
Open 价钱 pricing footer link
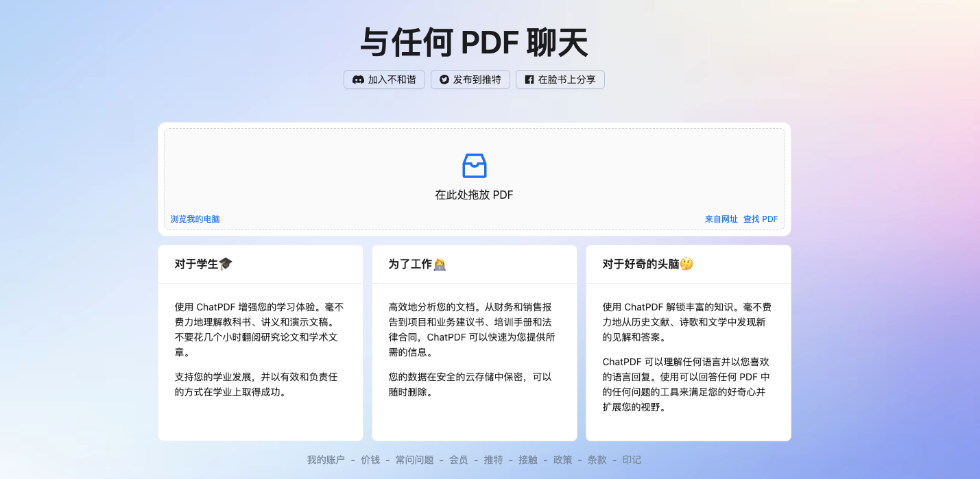370,460
